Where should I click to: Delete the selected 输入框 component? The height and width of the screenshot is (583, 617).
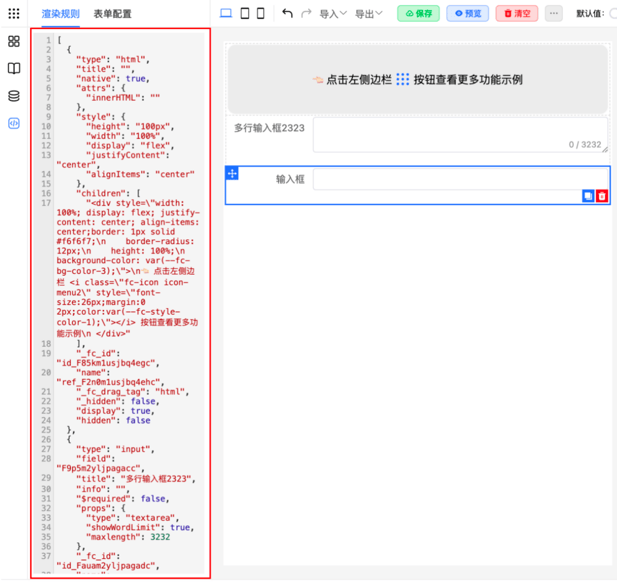602,196
